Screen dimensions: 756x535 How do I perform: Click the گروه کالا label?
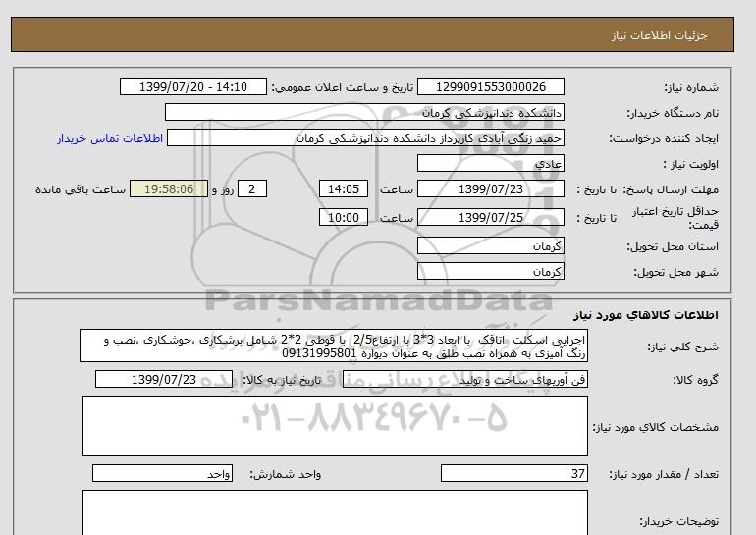pos(695,380)
